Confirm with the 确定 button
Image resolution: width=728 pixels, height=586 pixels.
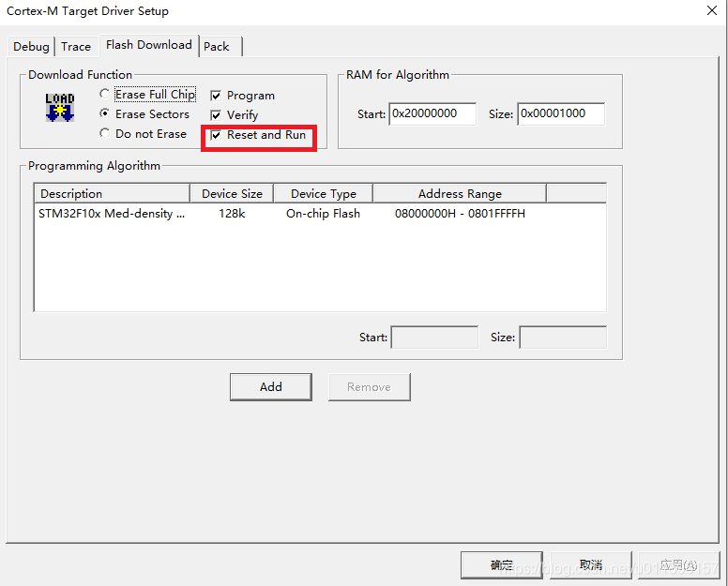tap(501, 565)
